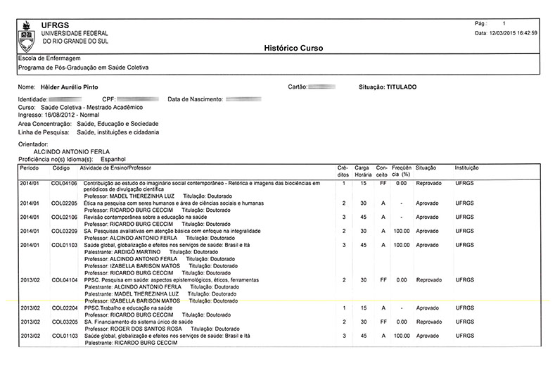
Task: Select the "Instituição" column header
Action: click(467, 168)
